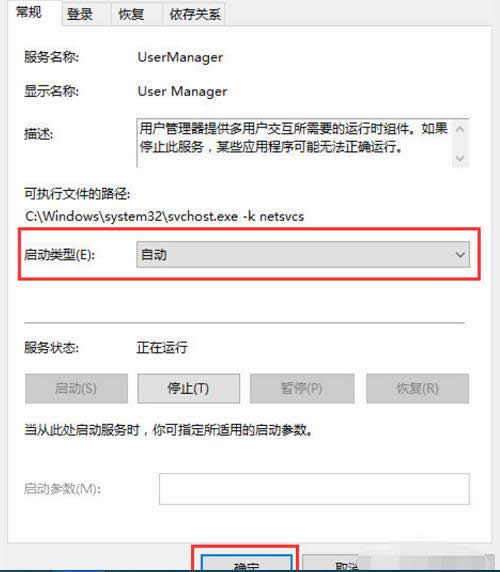The image size is (500, 572).
Task: Click the 取消 button
Action: (x=346, y=565)
